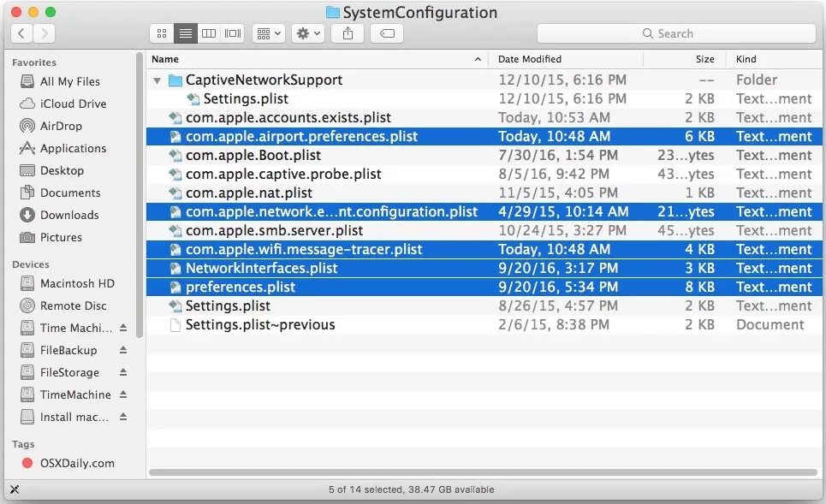
Task: Eject the TimeMachine volume
Action: (x=122, y=394)
